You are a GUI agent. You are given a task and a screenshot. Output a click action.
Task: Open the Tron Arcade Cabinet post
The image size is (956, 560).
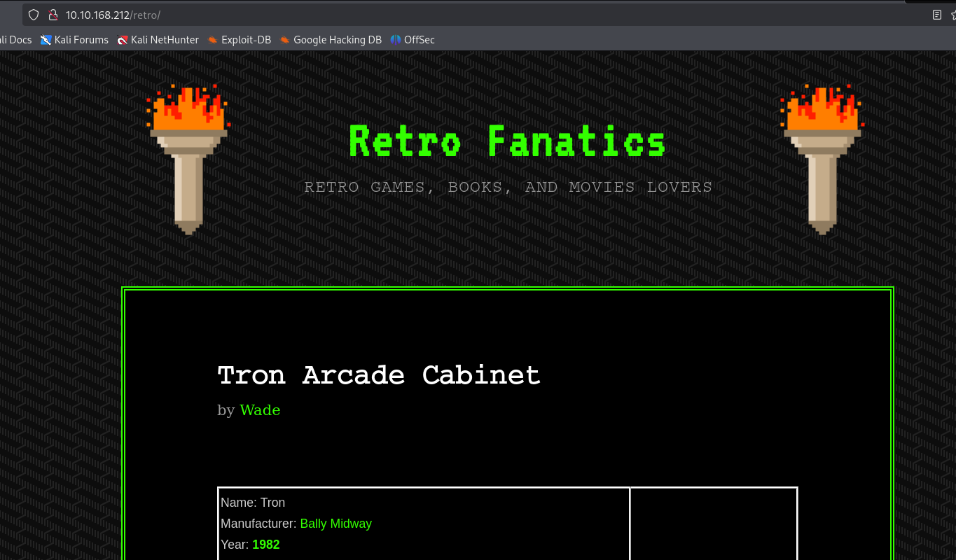(379, 376)
